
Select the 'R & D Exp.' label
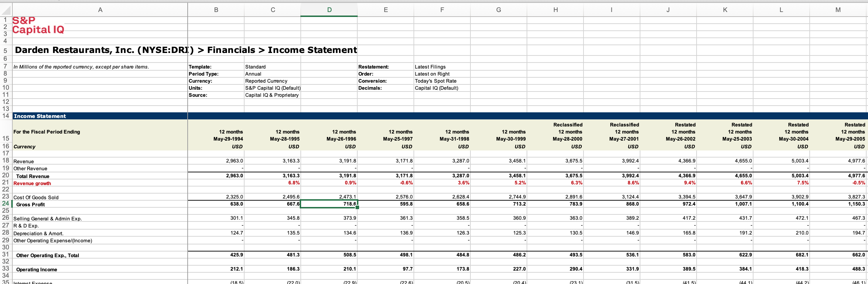[26, 226]
